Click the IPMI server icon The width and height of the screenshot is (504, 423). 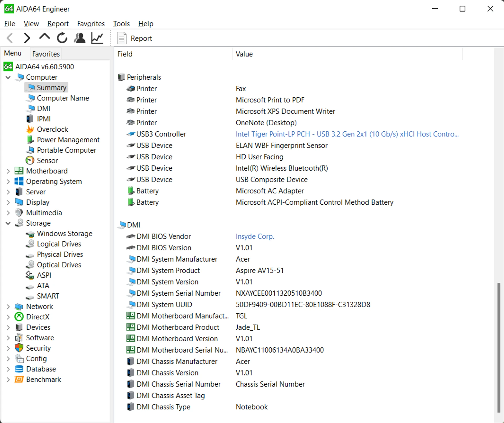[30, 119]
